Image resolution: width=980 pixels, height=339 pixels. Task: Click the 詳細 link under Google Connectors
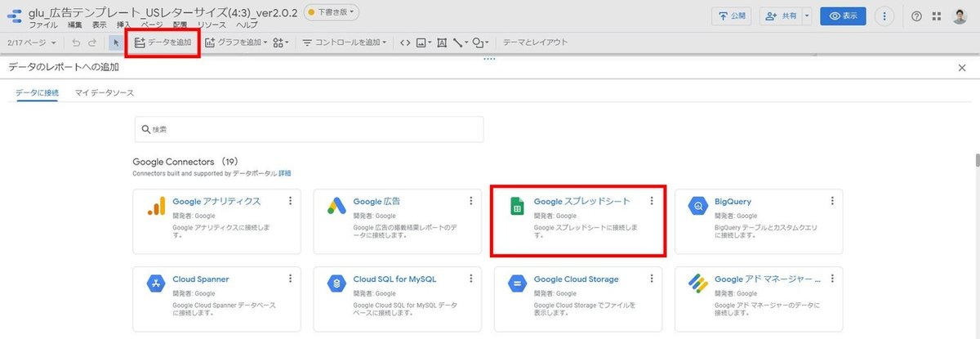(284, 173)
